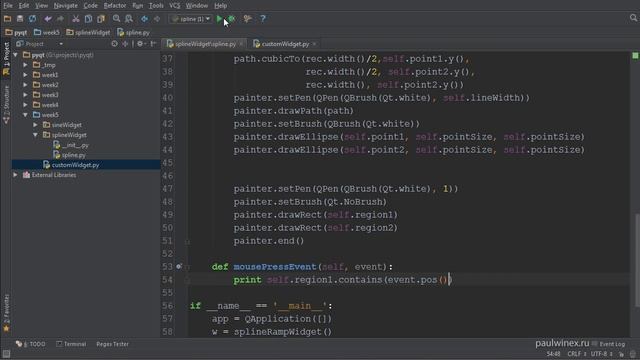Click the Synchronize toolbar icon
Image resolution: width=640 pixels, height=360 pixels.
tap(32, 19)
